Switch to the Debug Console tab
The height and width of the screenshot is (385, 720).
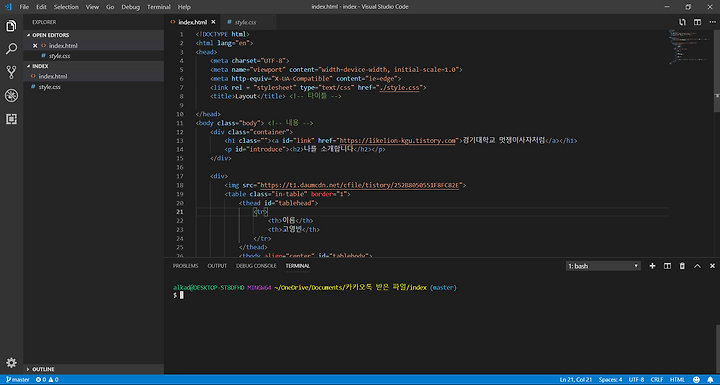[256, 266]
